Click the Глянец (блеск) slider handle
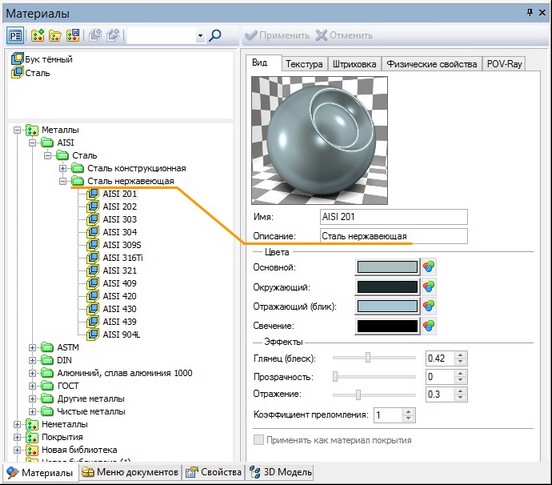Viewport: 552px width, 485px height. coord(368,358)
